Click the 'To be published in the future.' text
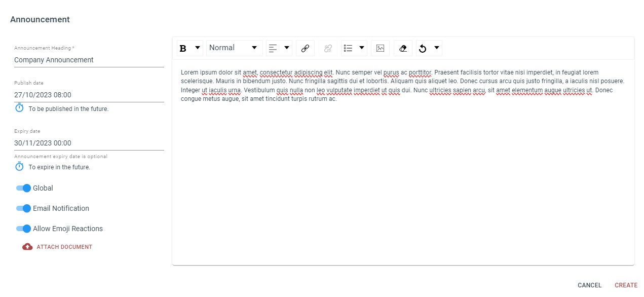 [x=68, y=109]
